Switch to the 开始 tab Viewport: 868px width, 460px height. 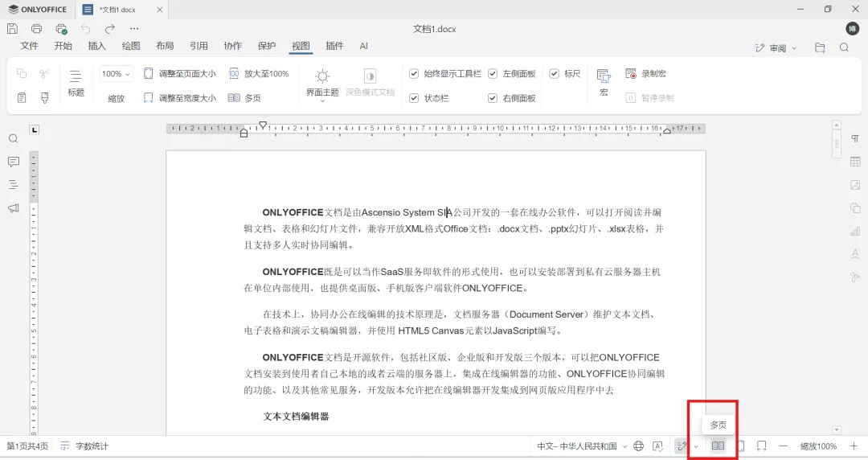[63, 46]
